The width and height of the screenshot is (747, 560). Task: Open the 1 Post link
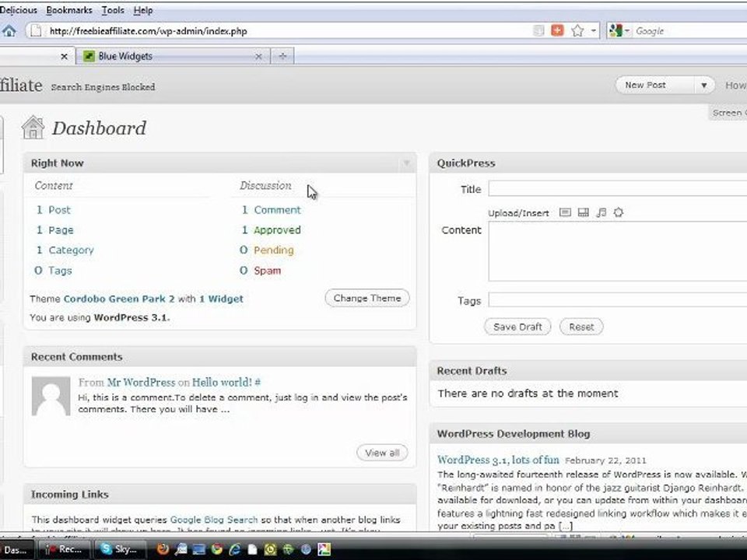tap(54, 210)
